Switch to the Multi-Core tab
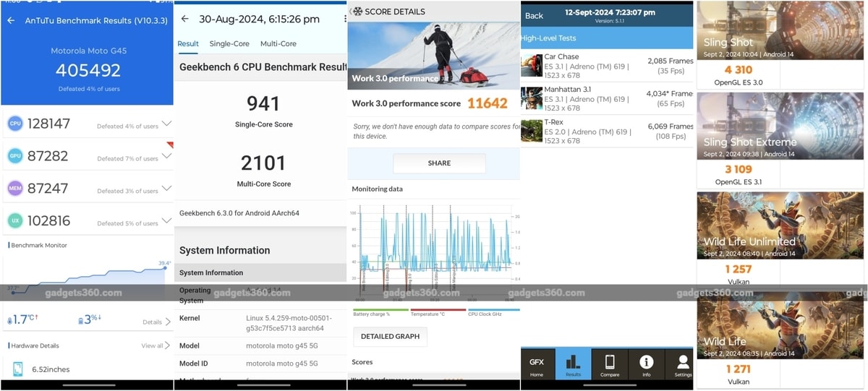Viewport: 868px width, 391px height. (278, 44)
